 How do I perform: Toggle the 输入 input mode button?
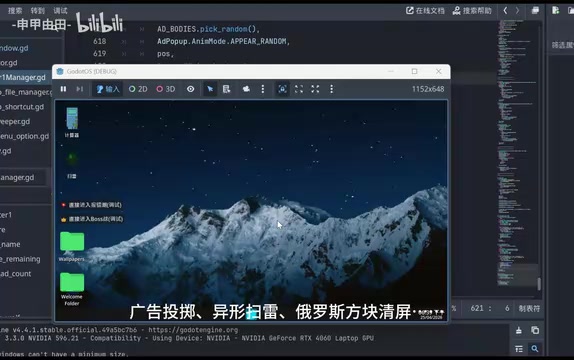click(x=108, y=89)
